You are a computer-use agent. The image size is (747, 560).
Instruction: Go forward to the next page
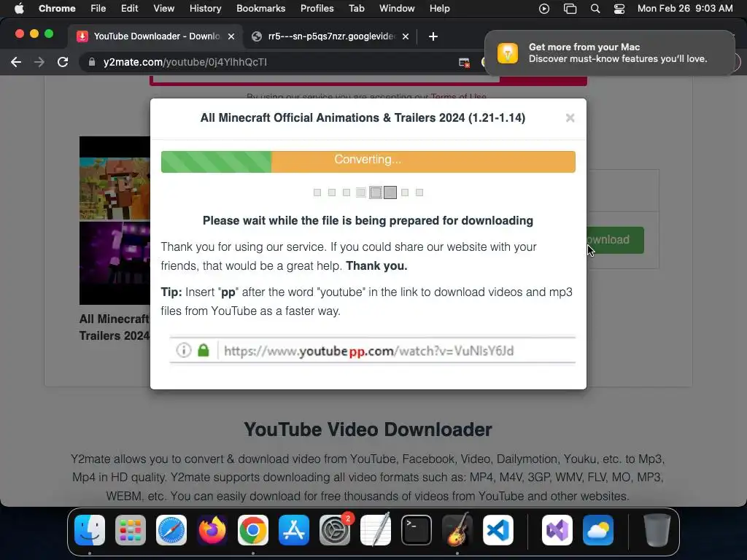pos(39,62)
